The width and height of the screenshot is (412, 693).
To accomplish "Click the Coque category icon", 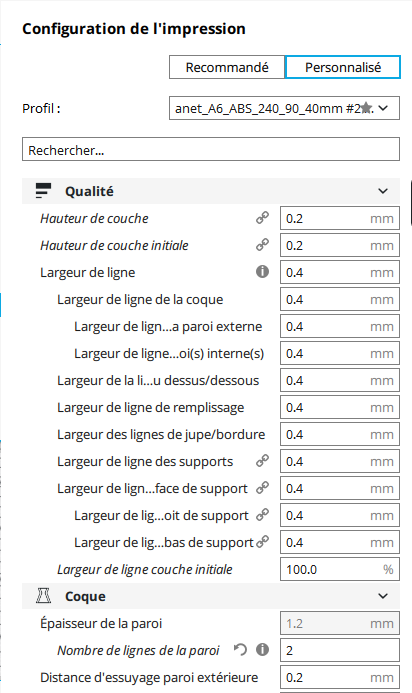I will point(43,596).
